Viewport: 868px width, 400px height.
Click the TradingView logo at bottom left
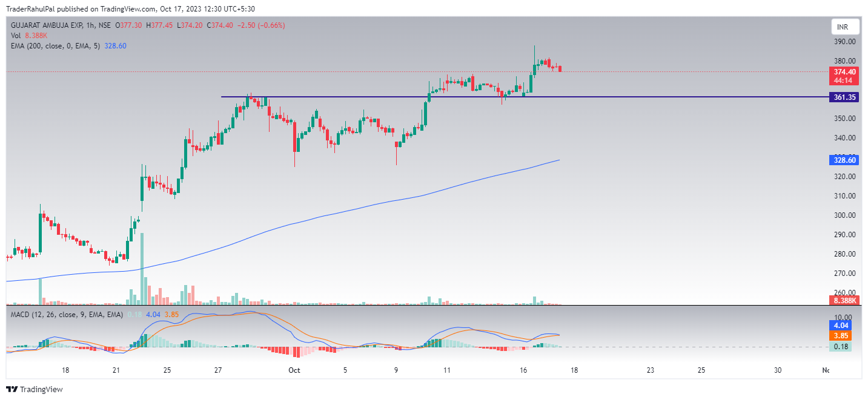(35, 389)
